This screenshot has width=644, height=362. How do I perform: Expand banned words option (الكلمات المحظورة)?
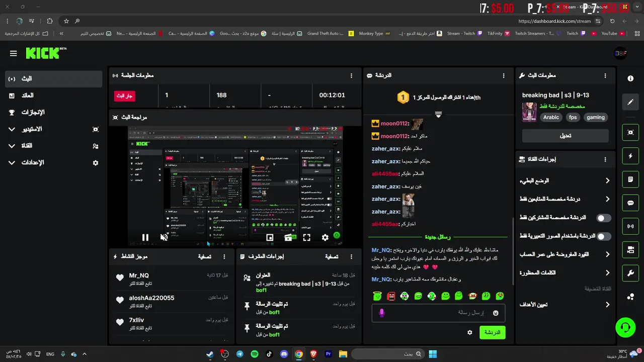point(565,273)
